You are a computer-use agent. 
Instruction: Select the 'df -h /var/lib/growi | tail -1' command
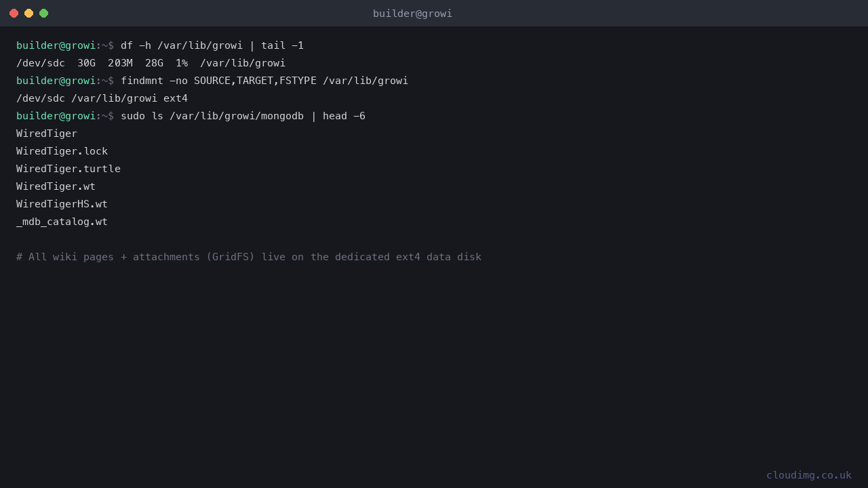(212, 45)
